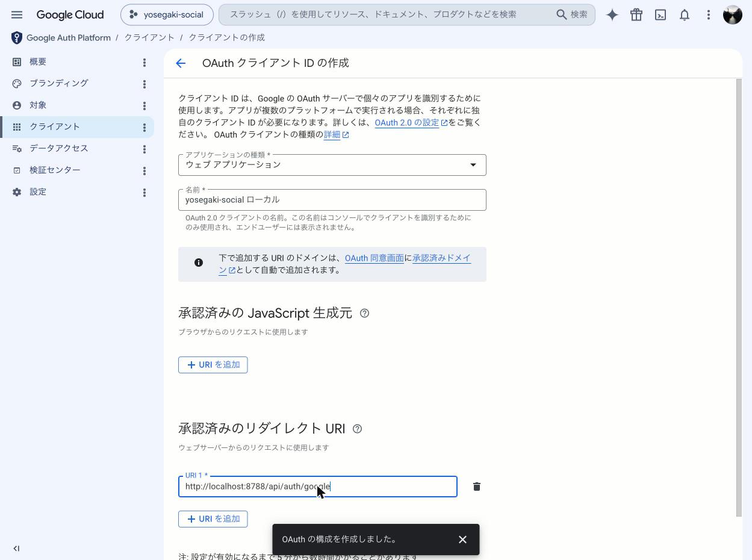The image size is (752, 560).
Task: Click the Google Cloud logo
Action: coord(70,15)
